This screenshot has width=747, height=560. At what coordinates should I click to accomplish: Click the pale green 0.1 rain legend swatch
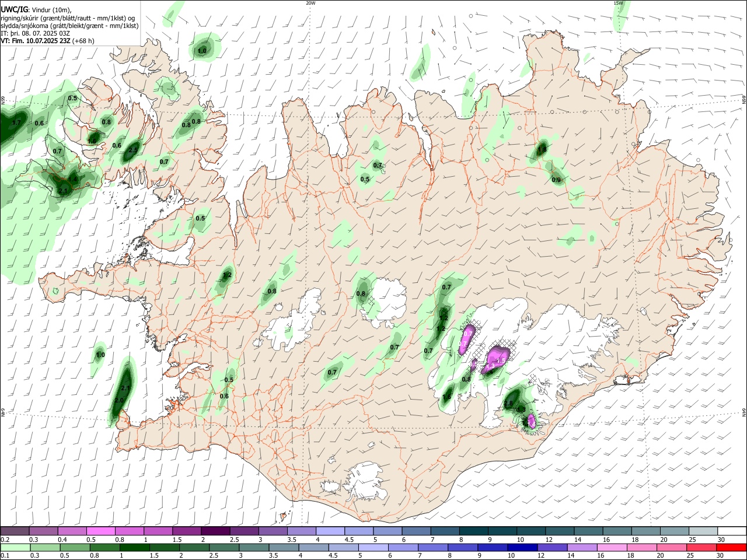coord(15,548)
